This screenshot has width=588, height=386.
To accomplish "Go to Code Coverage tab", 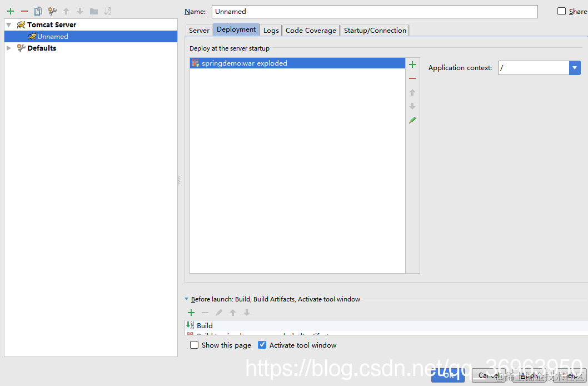I will coord(311,31).
